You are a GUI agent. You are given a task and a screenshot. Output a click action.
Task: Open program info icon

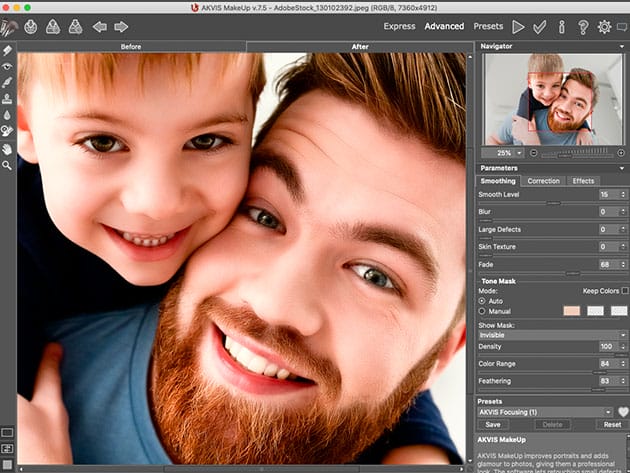click(x=561, y=26)
